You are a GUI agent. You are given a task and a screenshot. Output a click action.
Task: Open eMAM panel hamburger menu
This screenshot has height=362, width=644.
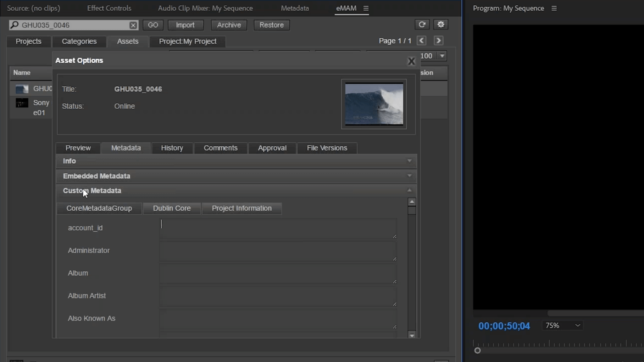366,8
